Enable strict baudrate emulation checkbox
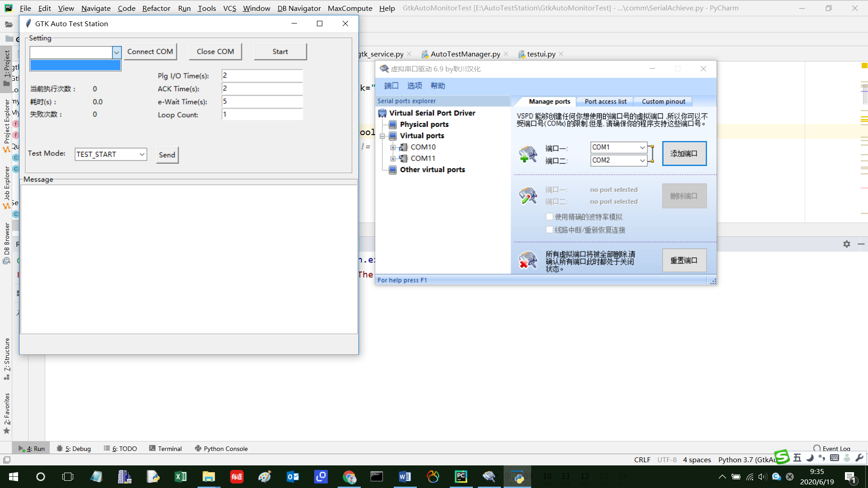The width and height of the screenshot is (868, 488). click(x=549, y=217)
